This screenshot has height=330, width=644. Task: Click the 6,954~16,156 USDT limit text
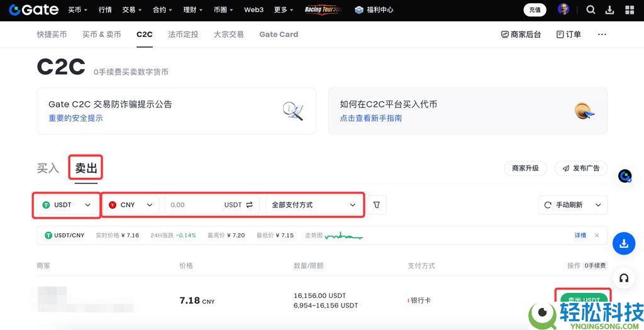point(326,305)
